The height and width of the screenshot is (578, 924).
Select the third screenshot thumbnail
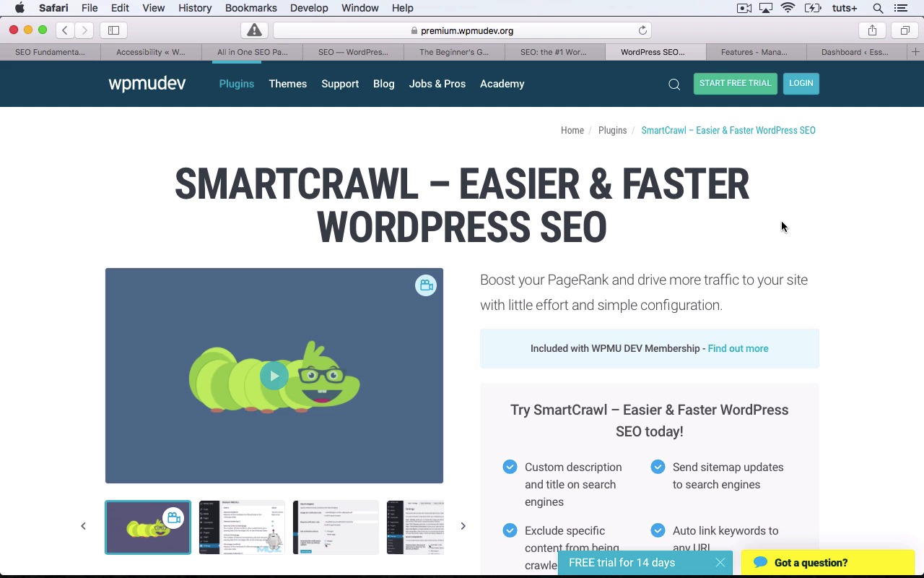tap(336, 527)
